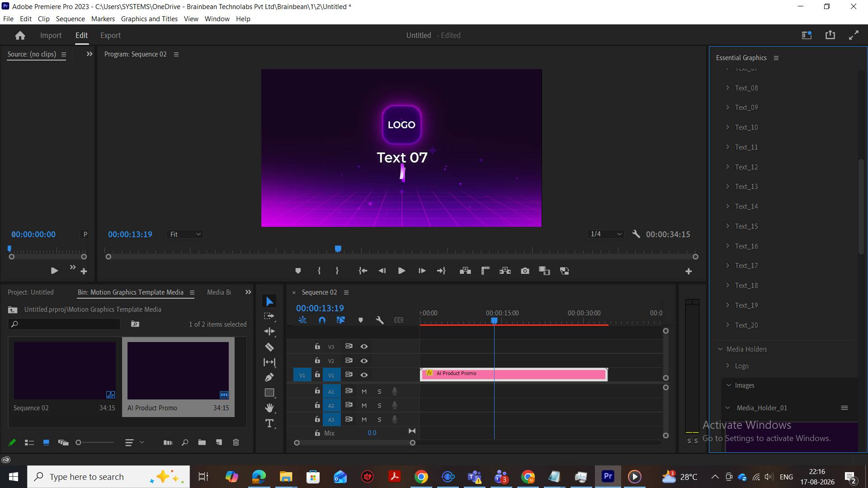Viewport: 868px width, 488px height.
Task: Choose the Ripple Edit tool
Action: pyautogui.click(x=269, y=331)
